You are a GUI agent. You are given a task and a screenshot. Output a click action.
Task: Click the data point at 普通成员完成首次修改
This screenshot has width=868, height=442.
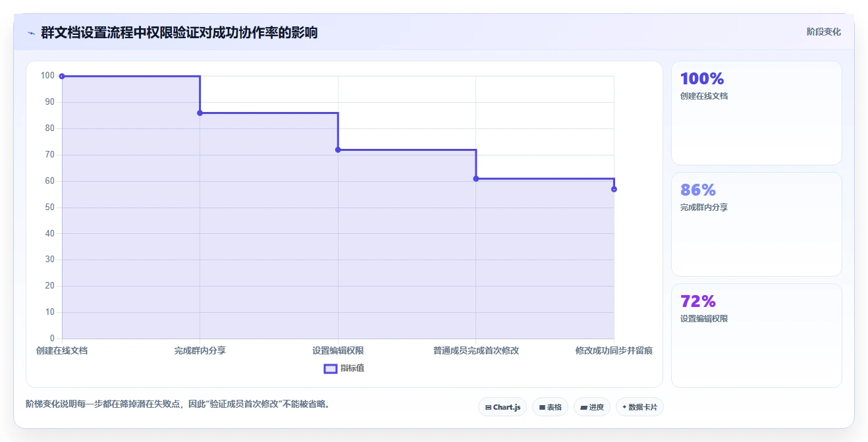(475, 179)
